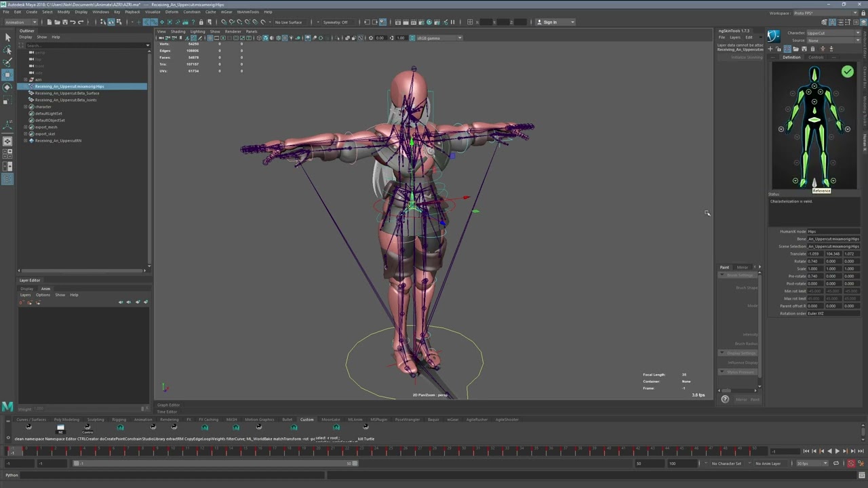Open the Animation menu set dropdown

tap(22, 22)
